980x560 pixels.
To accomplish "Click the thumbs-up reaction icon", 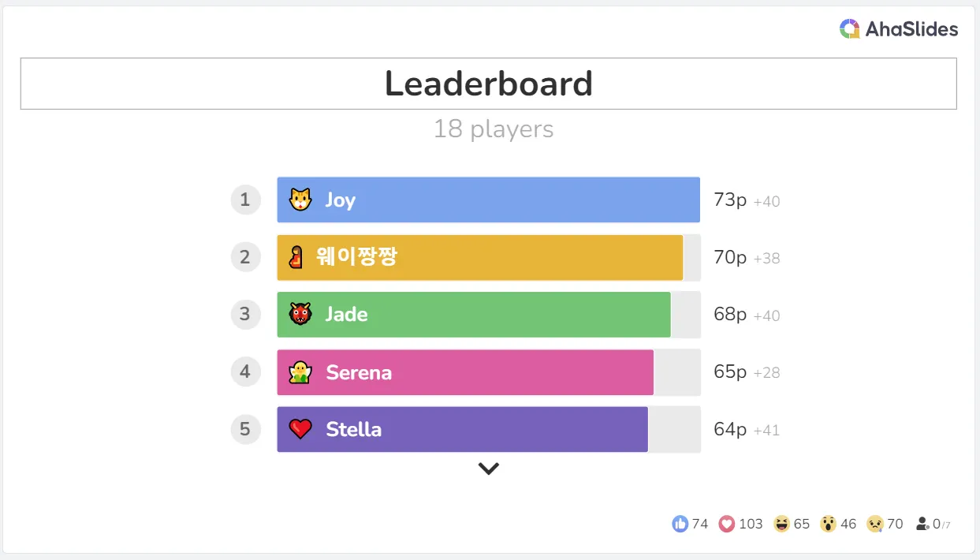I will click(x=680, y=524).
